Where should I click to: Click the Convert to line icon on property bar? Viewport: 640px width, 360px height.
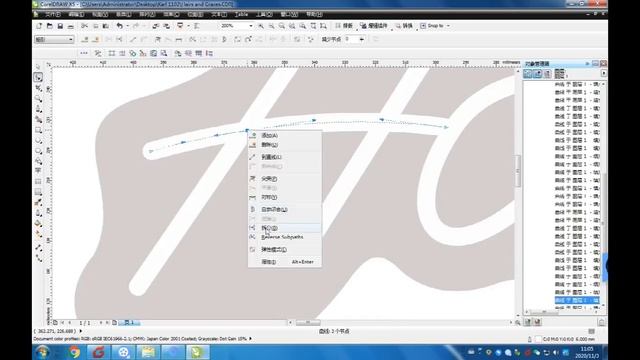[133, 40]
